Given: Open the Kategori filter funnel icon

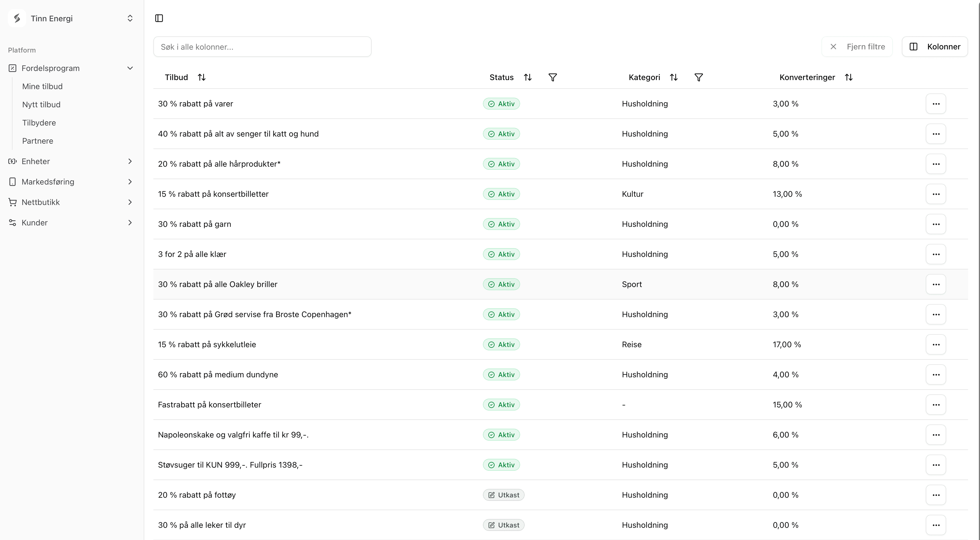Looking at the screenshot, I should click(698, 78).
